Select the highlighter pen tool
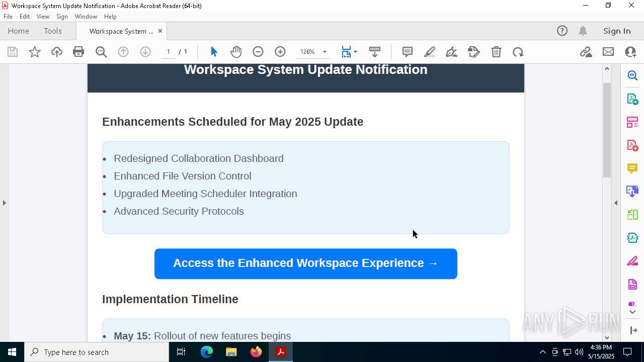 tap(430, 52)
